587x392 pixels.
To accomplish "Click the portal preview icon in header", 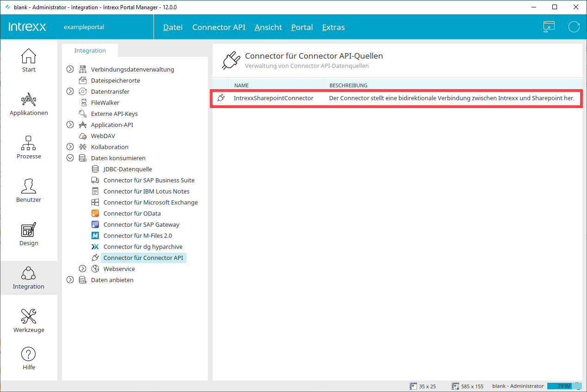I will [549, 27].
